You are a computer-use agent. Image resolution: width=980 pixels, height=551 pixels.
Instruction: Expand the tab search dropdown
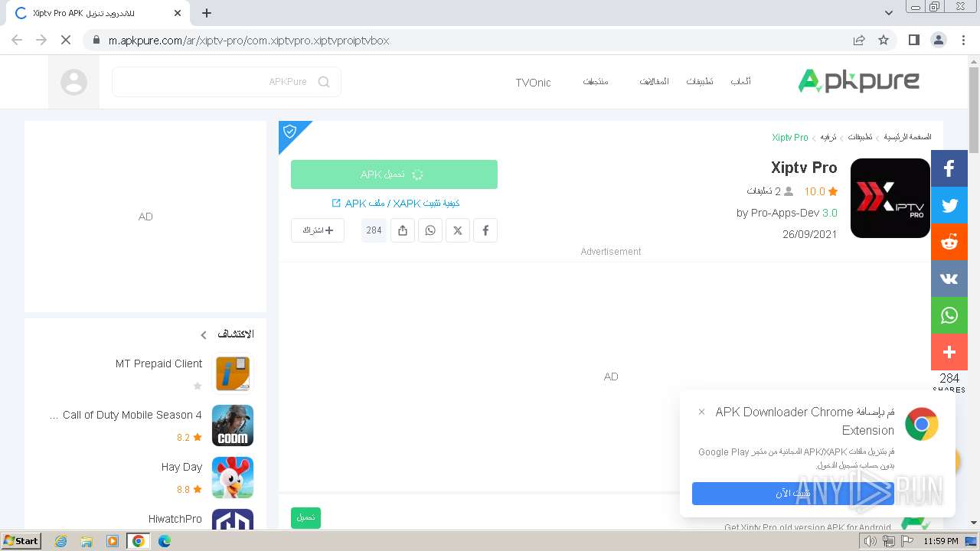(x=888, y=13)
